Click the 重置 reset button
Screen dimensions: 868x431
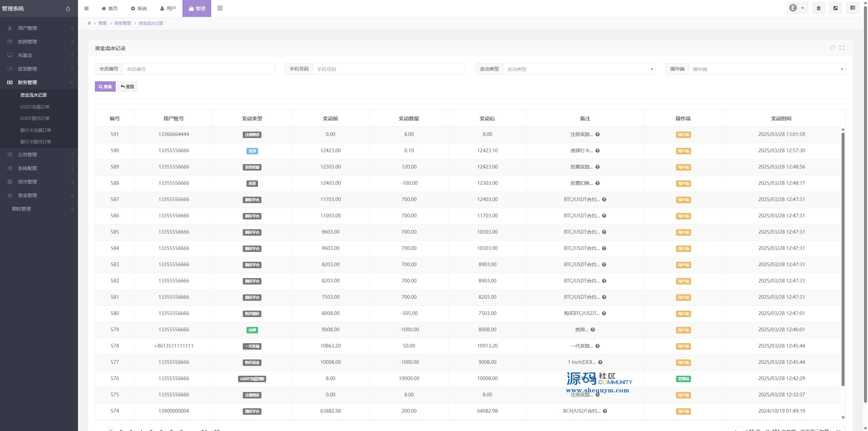[127, 86]
